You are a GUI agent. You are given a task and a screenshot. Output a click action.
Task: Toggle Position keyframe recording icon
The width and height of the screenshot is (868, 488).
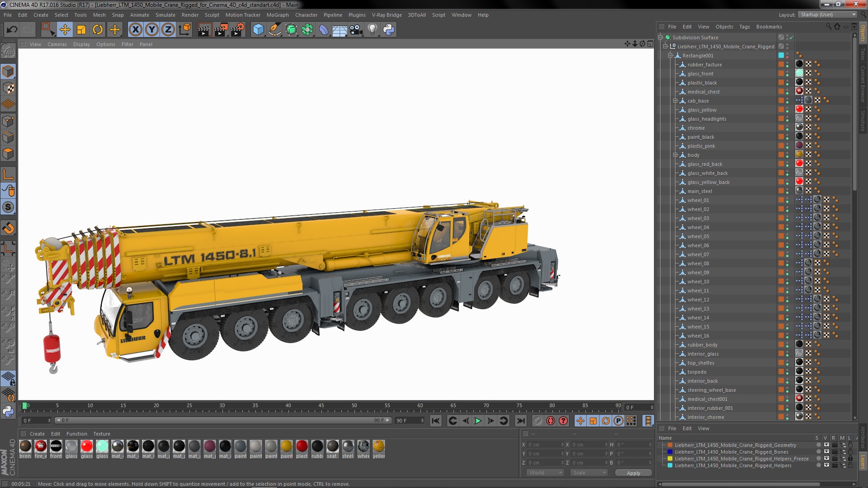click(580, 421)
